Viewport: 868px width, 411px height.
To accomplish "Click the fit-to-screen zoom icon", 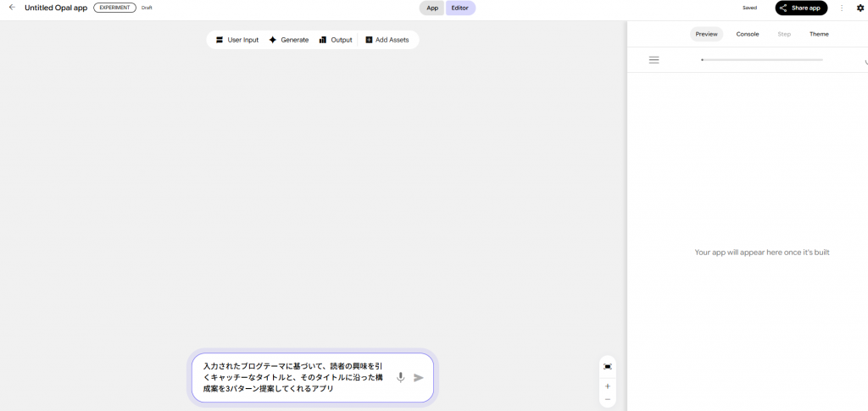I will pos(608,366).
